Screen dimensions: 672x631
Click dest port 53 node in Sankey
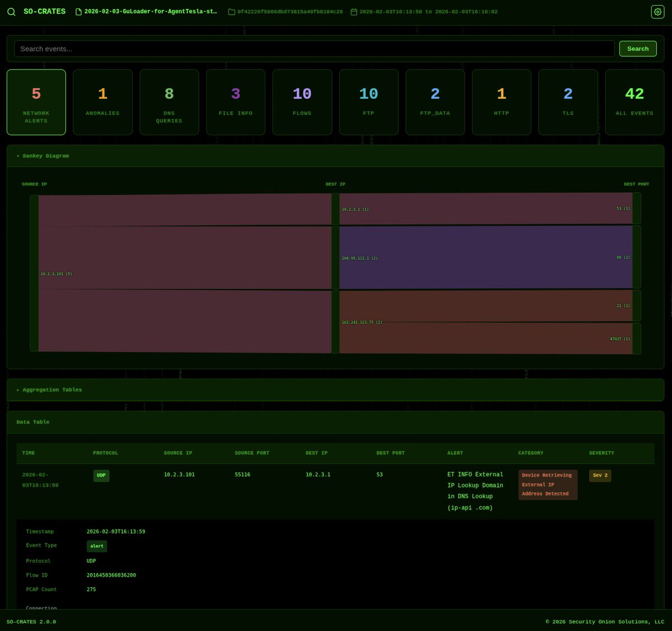(x=637, y=208)
